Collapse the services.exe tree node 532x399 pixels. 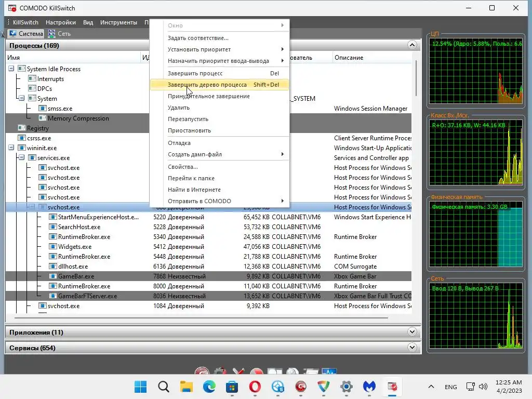click(x=21, y=157)
